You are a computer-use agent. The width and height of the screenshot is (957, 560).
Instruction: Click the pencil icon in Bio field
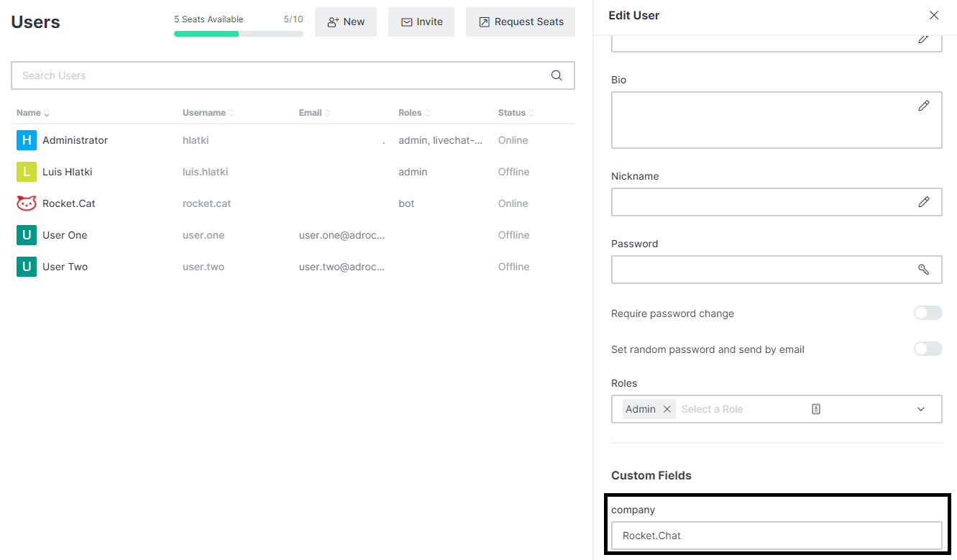point(924,106)
